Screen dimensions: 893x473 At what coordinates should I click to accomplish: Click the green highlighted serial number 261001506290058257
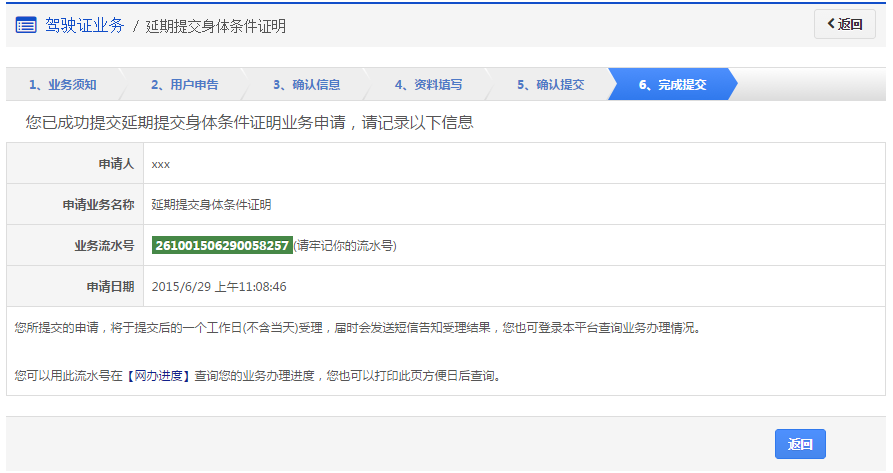click(222, 246)
